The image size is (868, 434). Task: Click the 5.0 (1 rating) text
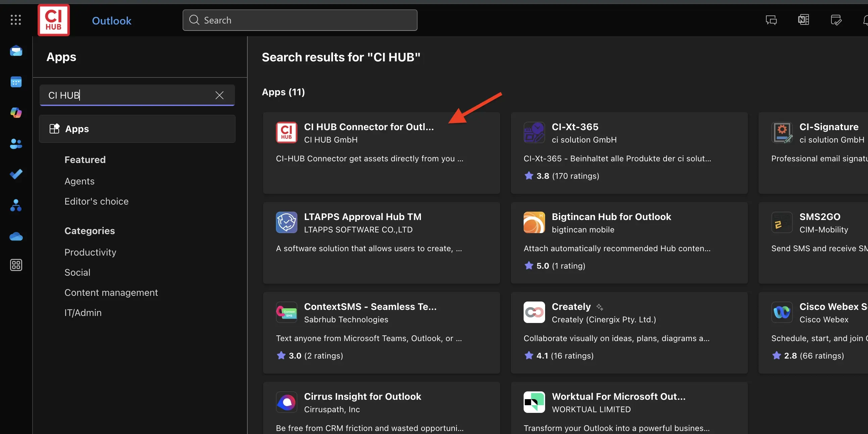(561, 266)
